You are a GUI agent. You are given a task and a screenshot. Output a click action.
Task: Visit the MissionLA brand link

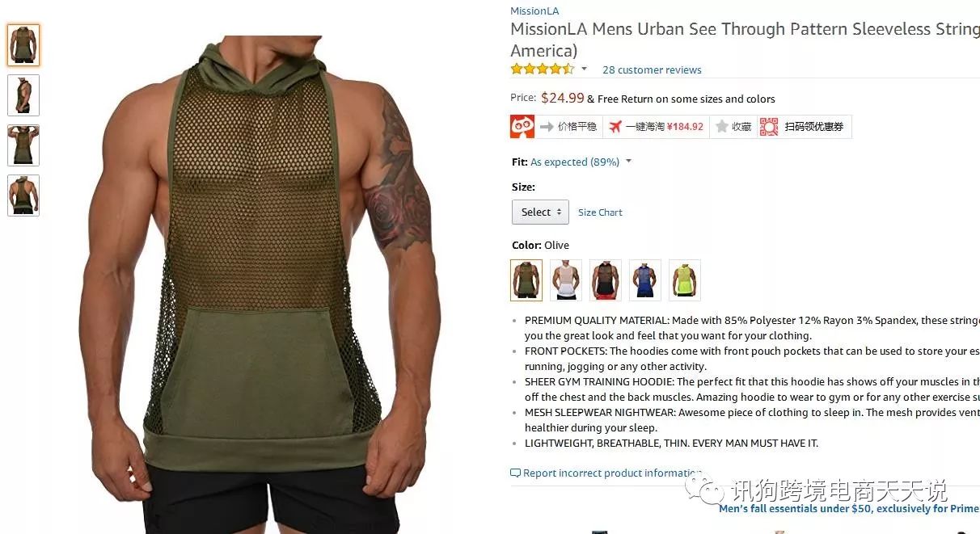click(534, 11)
